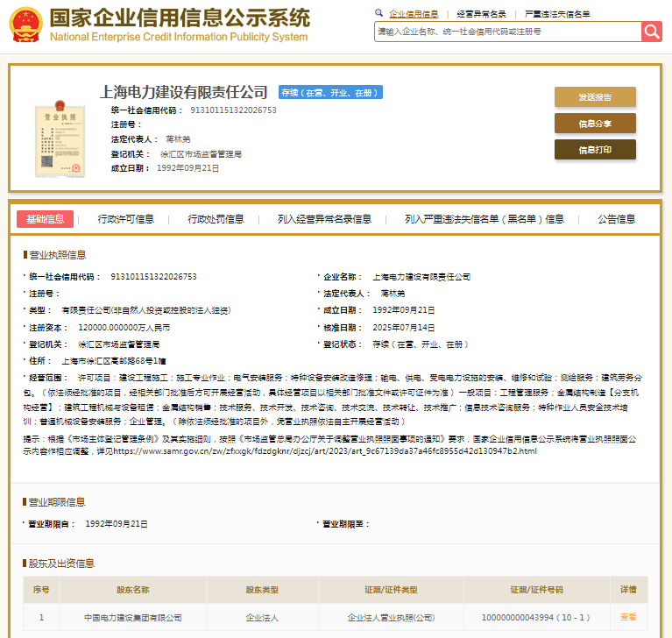
Task: Select the 企业信用信息 search category
Action: click(x=414, y=14)
